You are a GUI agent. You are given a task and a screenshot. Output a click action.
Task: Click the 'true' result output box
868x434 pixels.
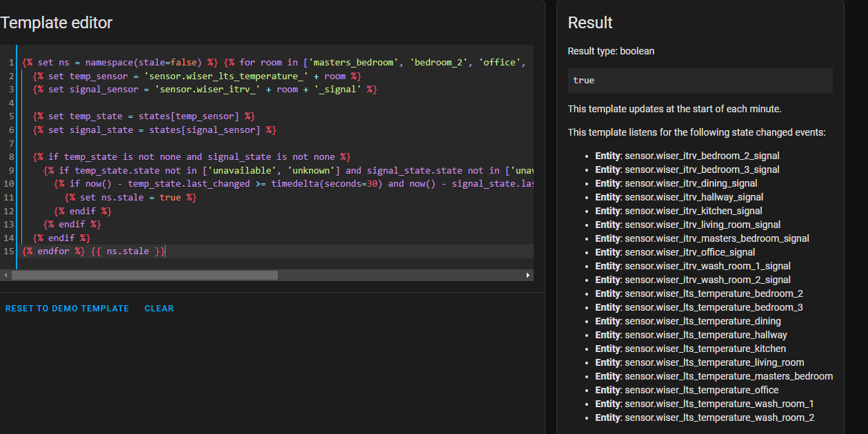pyautogui.click(x=700, y=81)
